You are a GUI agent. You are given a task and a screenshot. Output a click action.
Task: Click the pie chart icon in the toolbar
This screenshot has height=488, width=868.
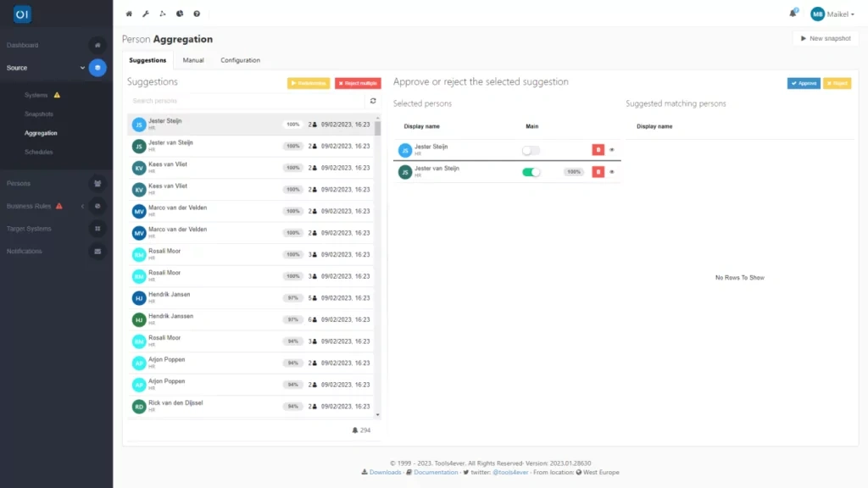(180, 14)
